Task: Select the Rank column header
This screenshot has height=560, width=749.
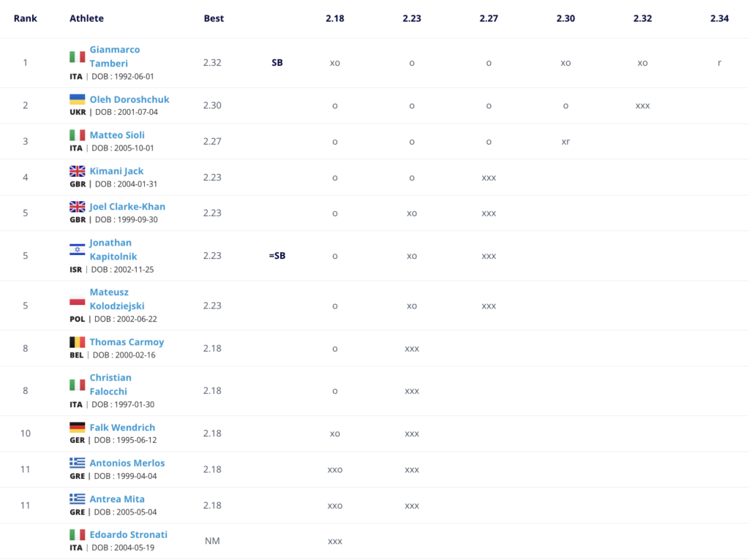Action: click(26, 18)
